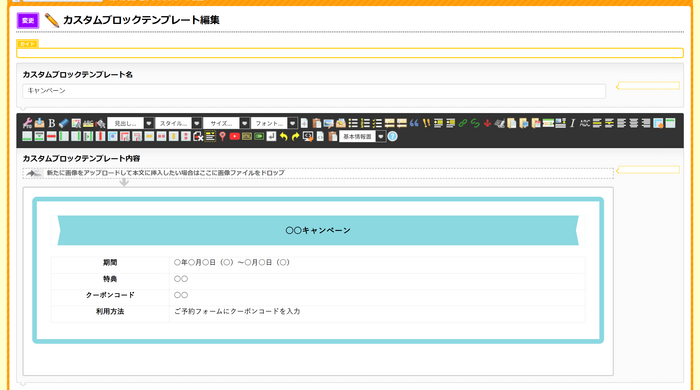700x390 pixels.
Task: Redo the edit (yellow right arrow)
Action: pyautogui.click(x=296, y=137)
